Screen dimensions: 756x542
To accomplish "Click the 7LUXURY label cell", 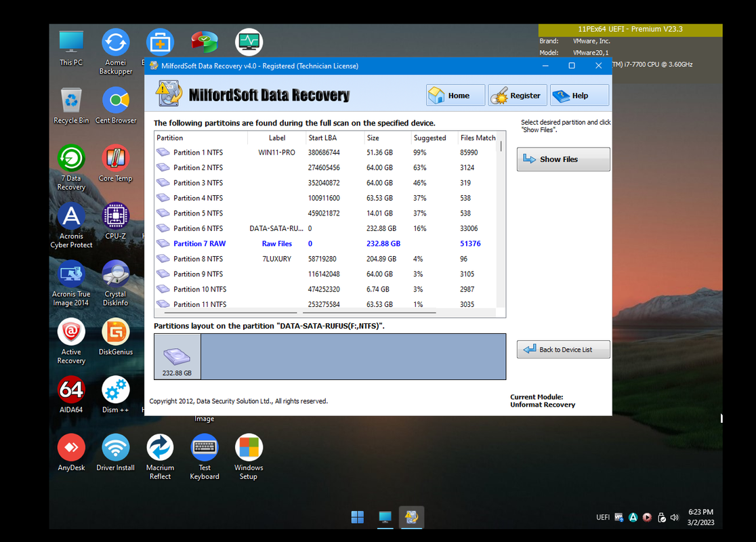I will tap(277, 259).
